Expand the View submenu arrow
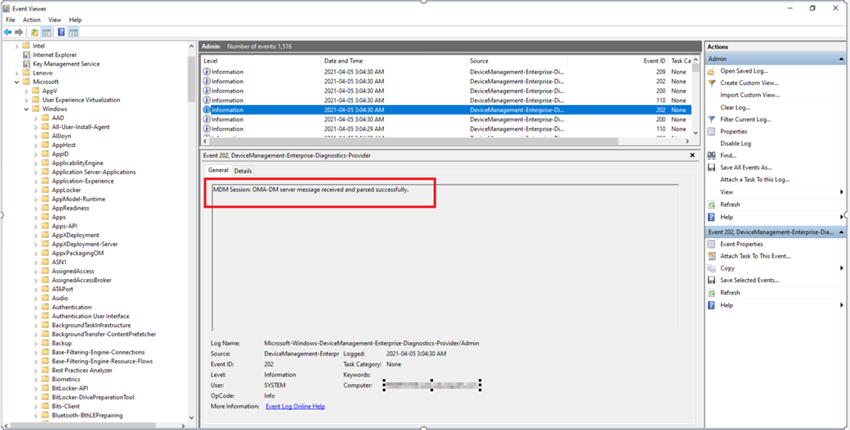 pos(841,192)
